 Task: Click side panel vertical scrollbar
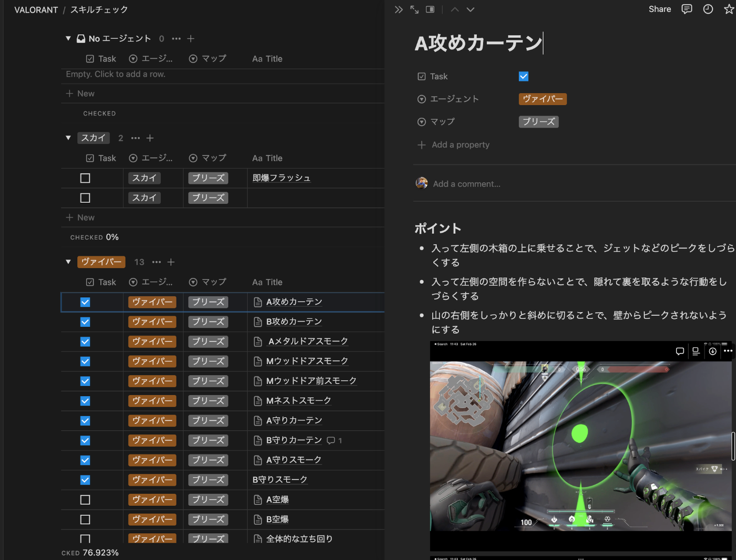click(733, 447)
